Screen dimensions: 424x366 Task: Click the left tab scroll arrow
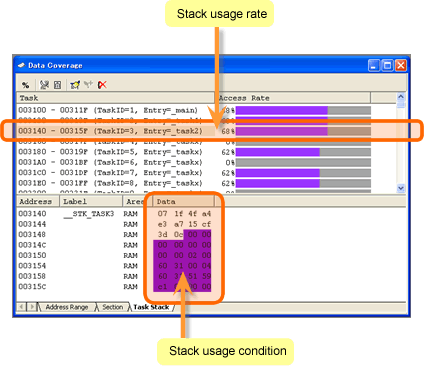pos(21,306)
